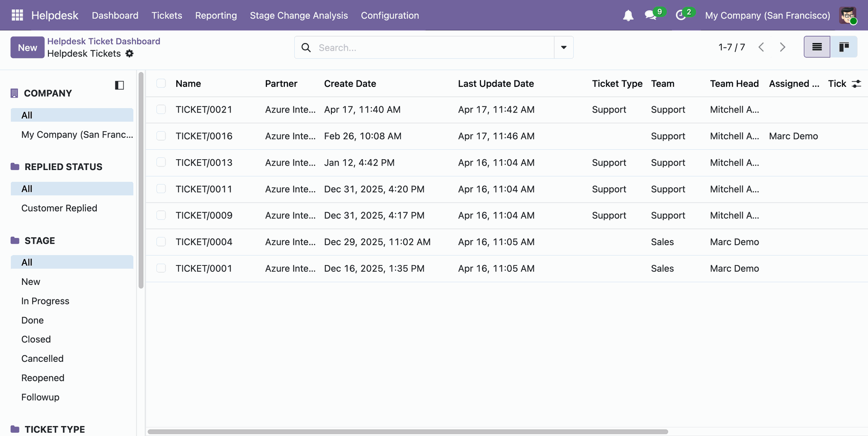868x436 pixels.
Task: Click the Ticket Type folder icon
Action: (15, 429)
